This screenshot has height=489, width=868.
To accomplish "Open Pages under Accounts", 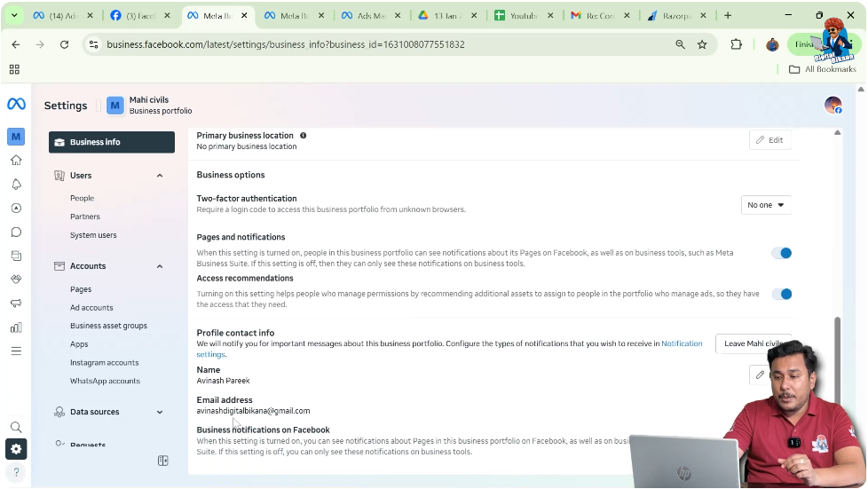I will 80,289.
